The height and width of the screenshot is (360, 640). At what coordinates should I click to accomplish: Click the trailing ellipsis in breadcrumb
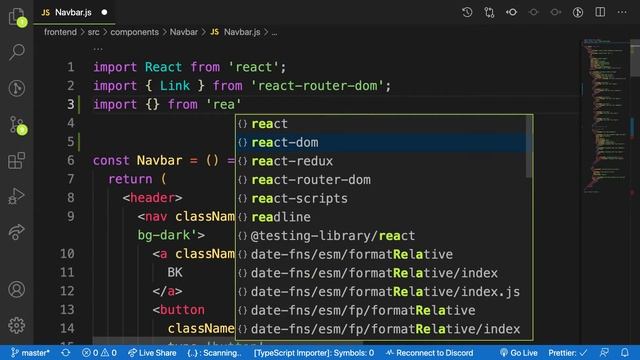point(274,33)
